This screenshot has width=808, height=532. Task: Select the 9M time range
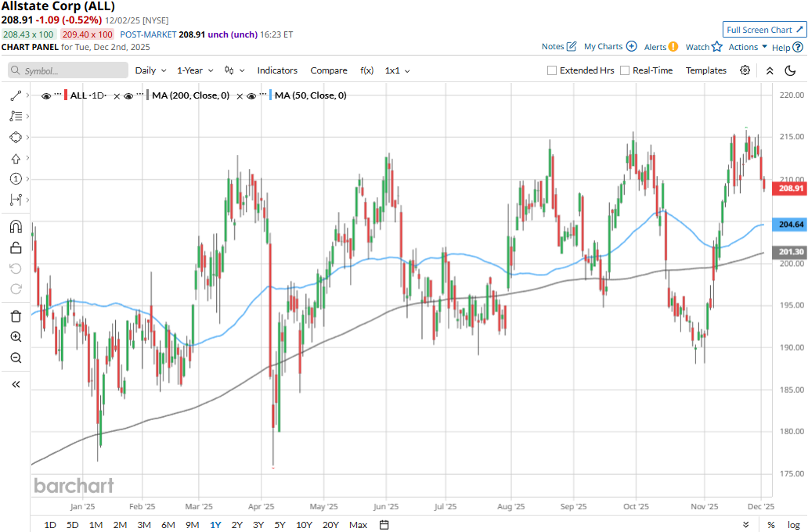(192, 525)
